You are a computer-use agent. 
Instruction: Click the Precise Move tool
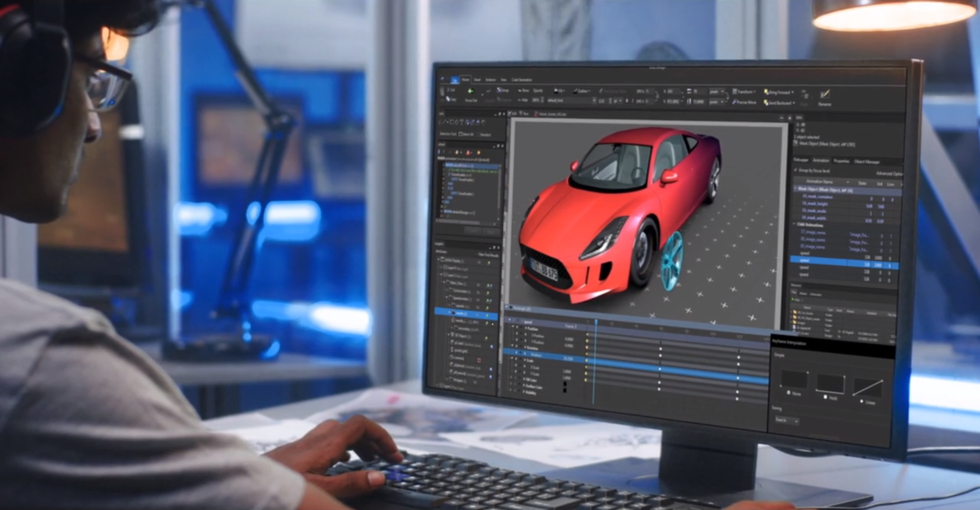point(744,102)
